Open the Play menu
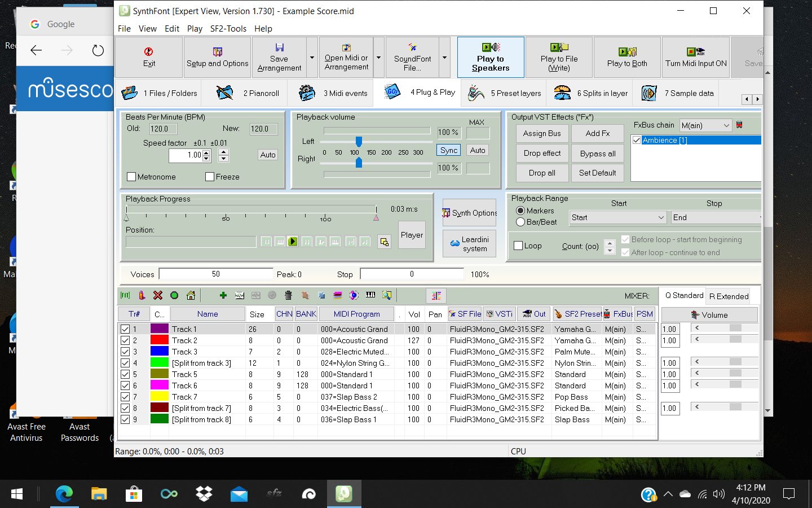812x508 pixels. coord(195,29)
